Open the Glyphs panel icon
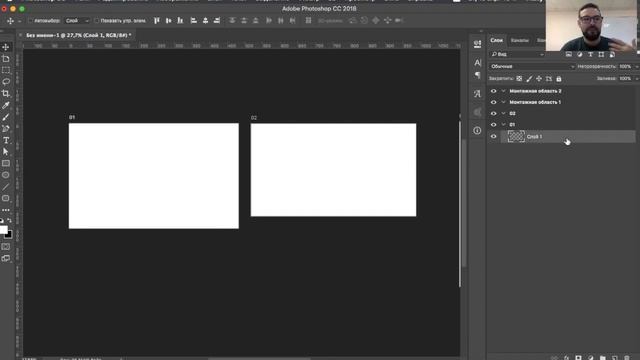Image resolution: width=640 pixels, height=360 pixels. 478,93
